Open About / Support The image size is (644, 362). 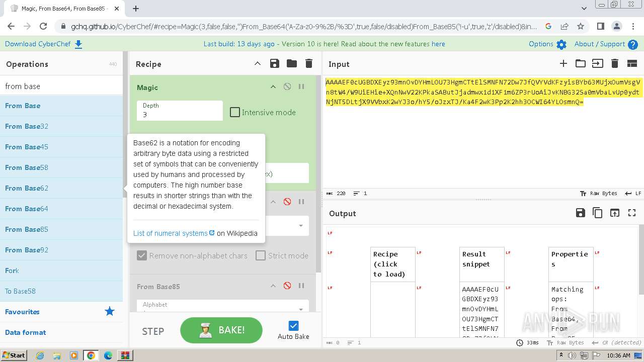[x=606, y=44]
